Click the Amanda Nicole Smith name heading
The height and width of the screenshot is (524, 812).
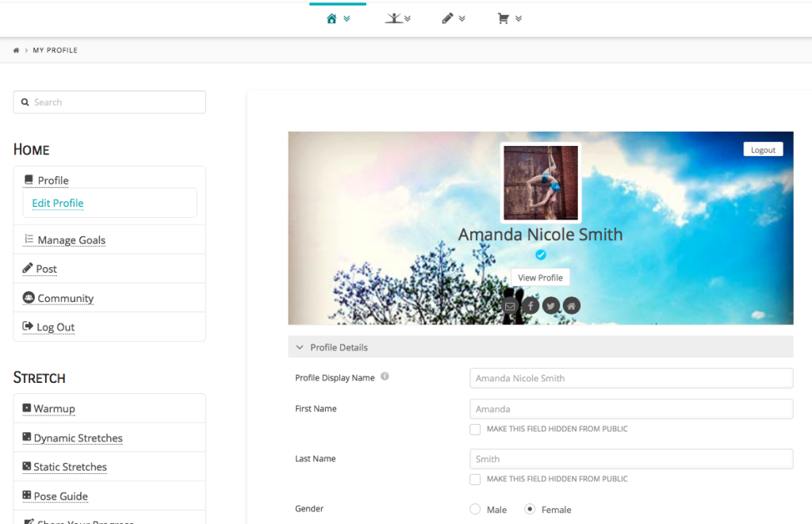click(x=540, y=235)
